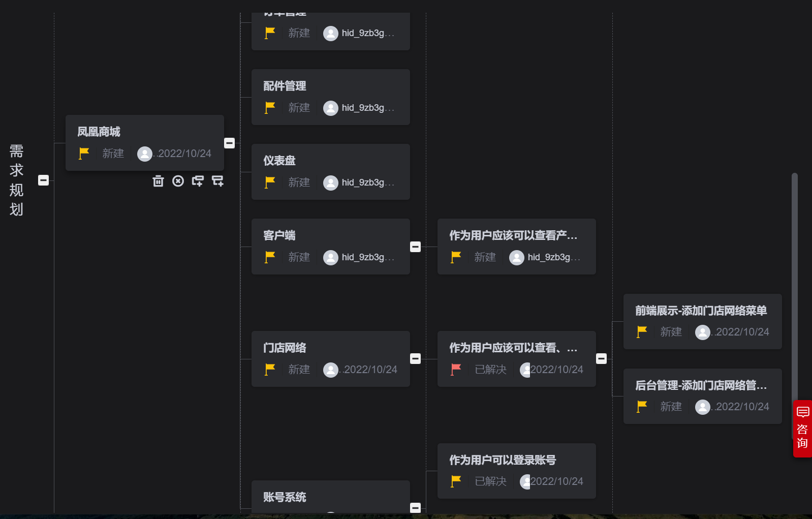This screenshot has width=812, height=519.
Task: Click the trash delete icon under 凤凰商城
Action: point(159,181)
